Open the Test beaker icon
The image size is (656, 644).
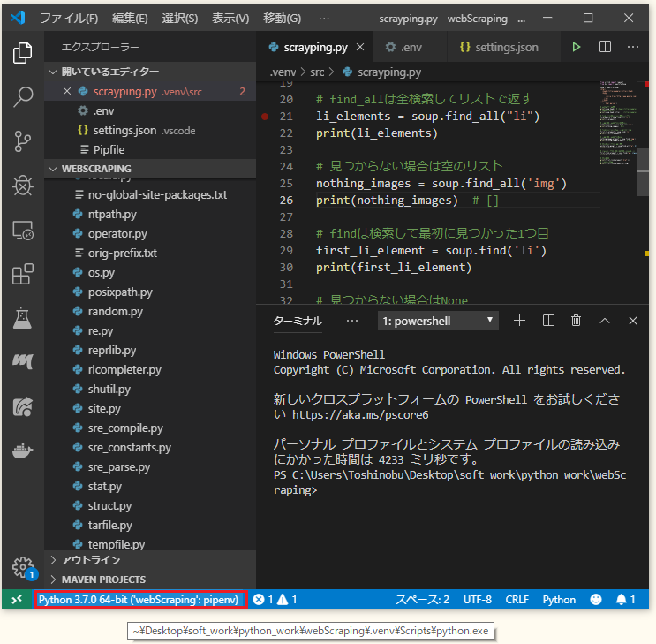[23, 318]
